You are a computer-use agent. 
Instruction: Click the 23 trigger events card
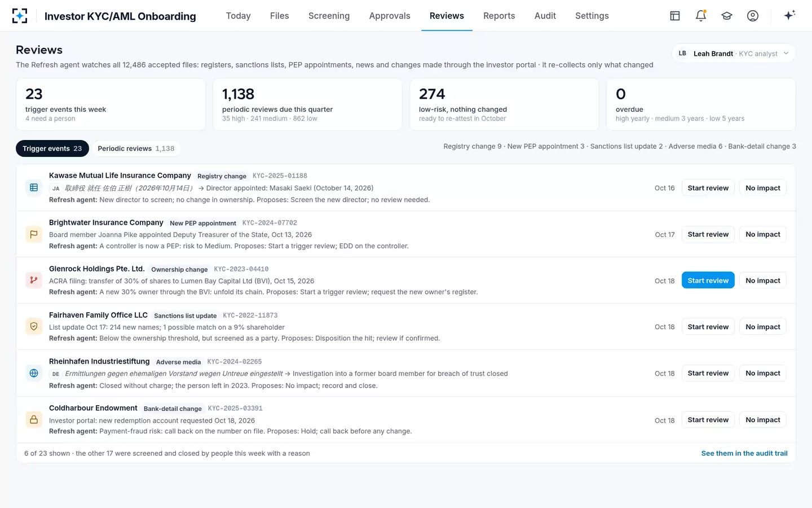pos(111,104)
